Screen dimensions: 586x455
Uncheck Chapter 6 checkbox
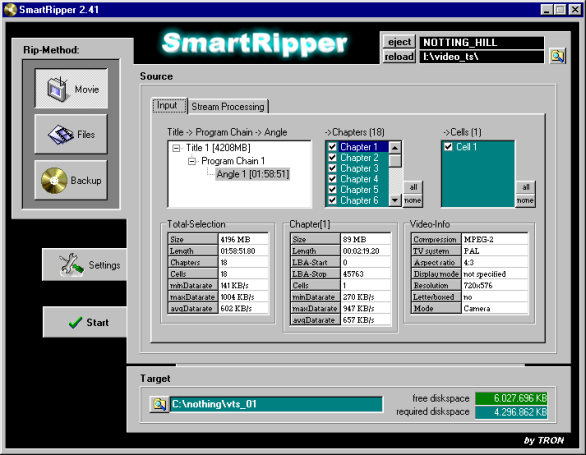coord(332,200)
